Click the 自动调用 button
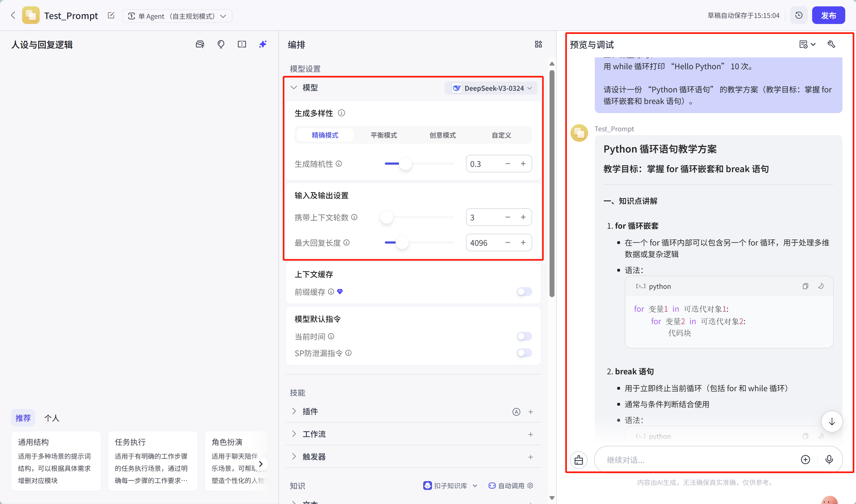Image resolution: width=856 pixels, height=504 pixels. click(x=506, y=486)
